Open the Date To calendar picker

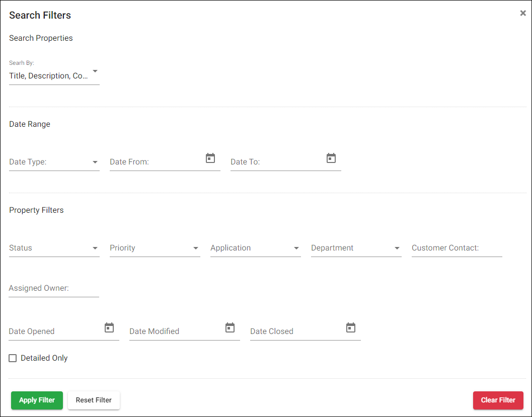(331, 158)
